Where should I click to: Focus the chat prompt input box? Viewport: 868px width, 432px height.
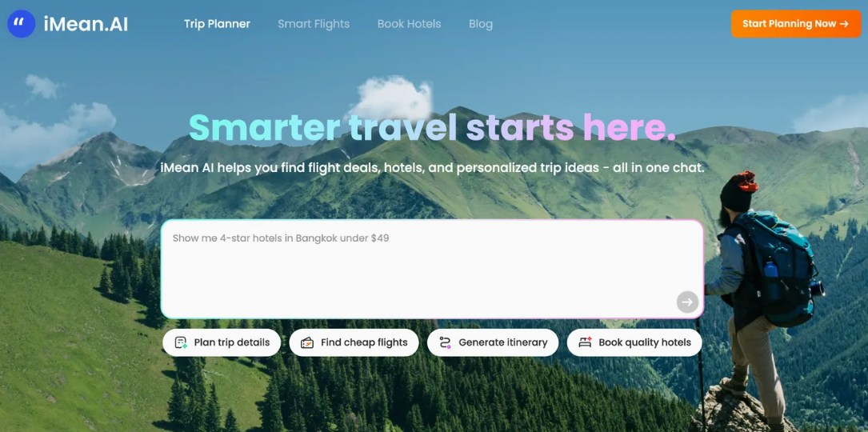point(432,269)
